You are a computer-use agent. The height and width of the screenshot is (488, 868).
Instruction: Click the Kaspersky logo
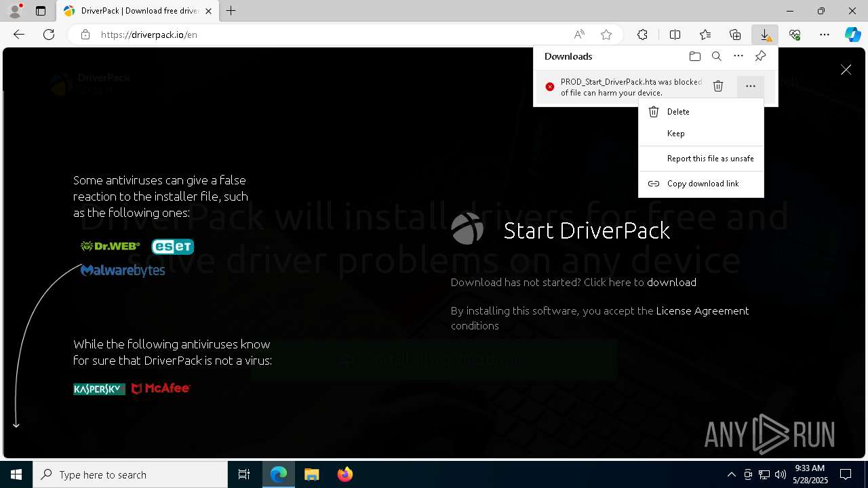(x=99, y=388)
